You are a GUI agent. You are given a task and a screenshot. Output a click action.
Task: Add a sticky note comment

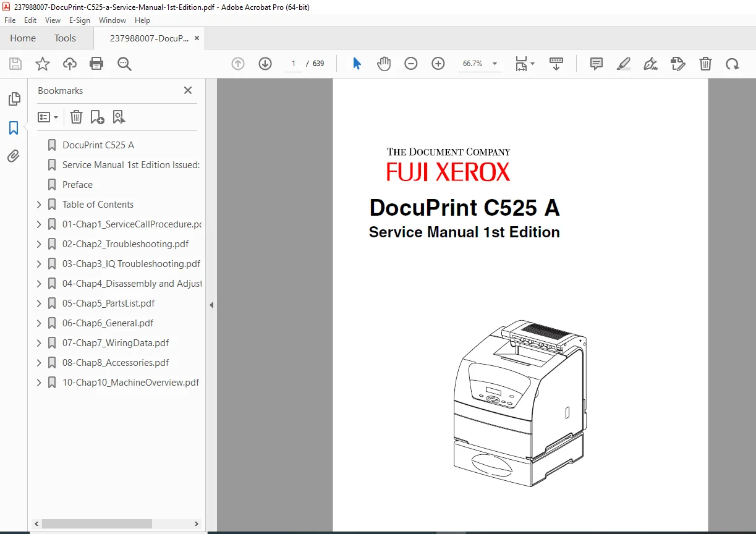pos(597,64)
